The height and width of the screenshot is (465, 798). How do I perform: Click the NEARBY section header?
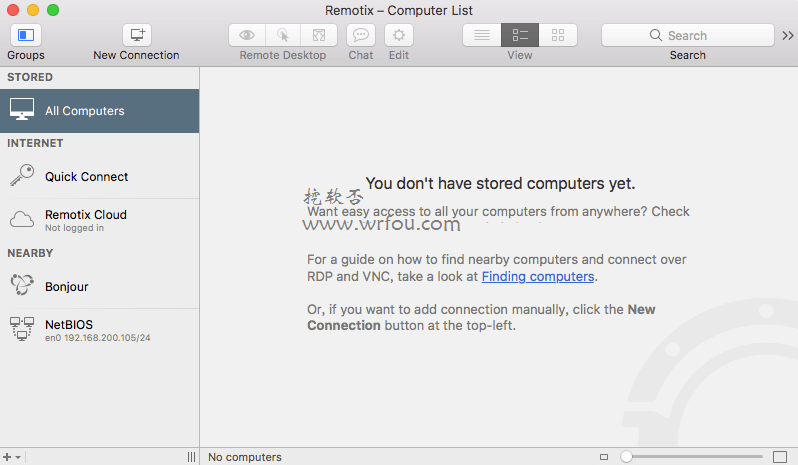[30, 253]
